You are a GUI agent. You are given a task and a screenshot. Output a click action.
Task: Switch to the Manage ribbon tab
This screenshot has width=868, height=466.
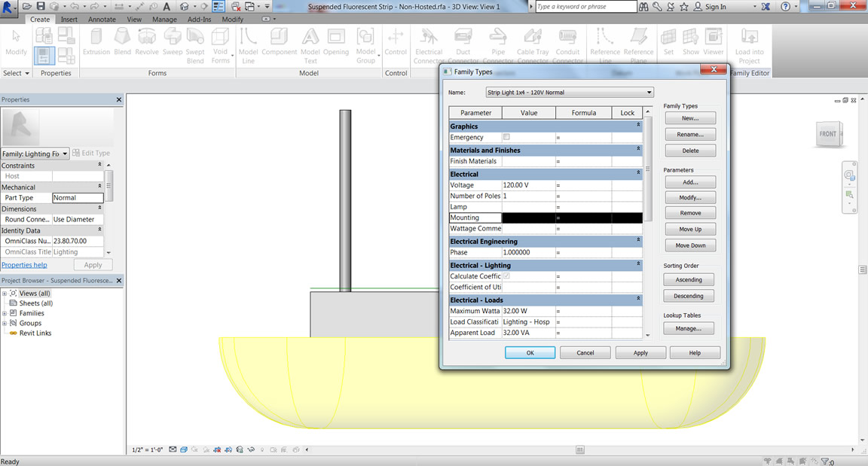[164, 20]
